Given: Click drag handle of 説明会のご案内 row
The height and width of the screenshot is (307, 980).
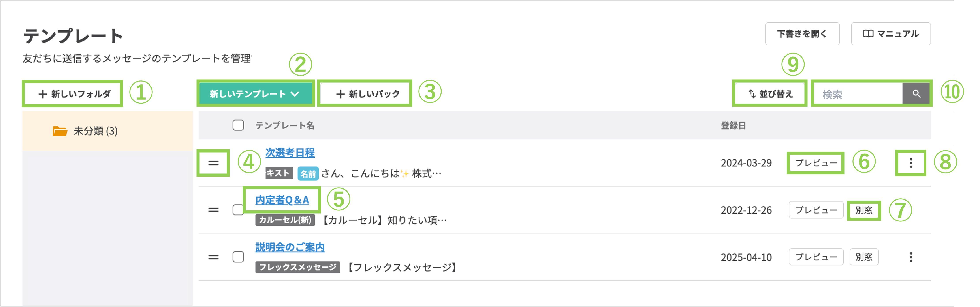Looking at the screenshot, I should coord(213,257).
